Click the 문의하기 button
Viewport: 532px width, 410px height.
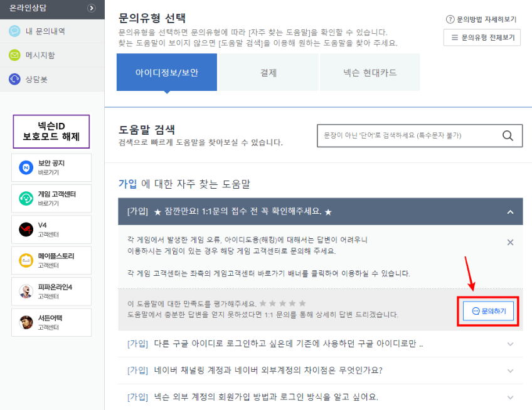488,311
